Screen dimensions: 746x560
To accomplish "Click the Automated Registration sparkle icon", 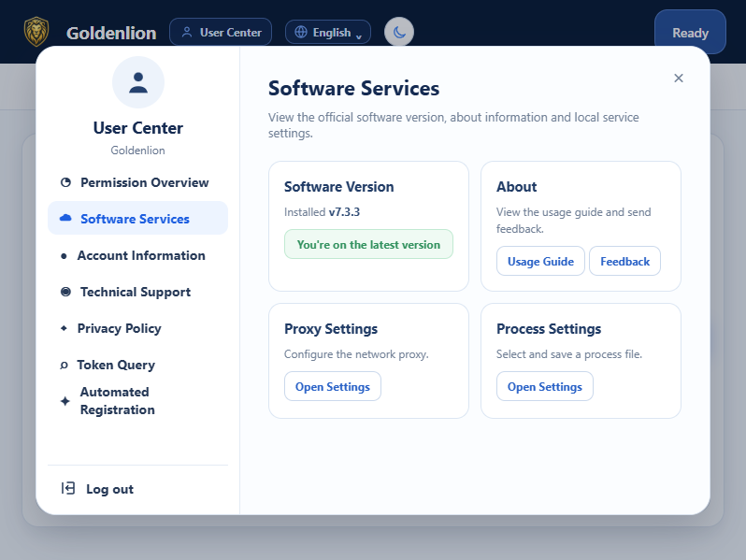I will coord(65,401).
